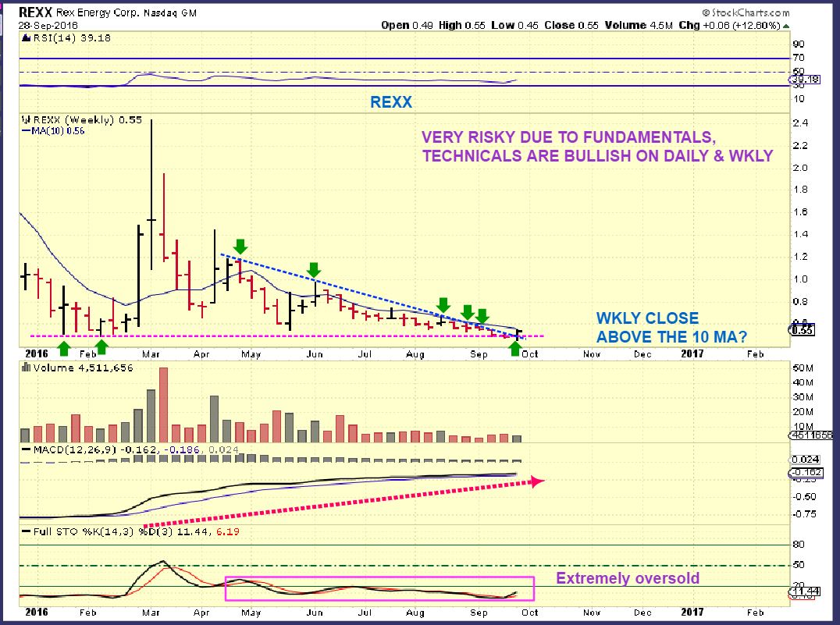This screenshot has width=840, height=625.
Task: Click the Volume 4.5M header value
Action: point(639,25)
